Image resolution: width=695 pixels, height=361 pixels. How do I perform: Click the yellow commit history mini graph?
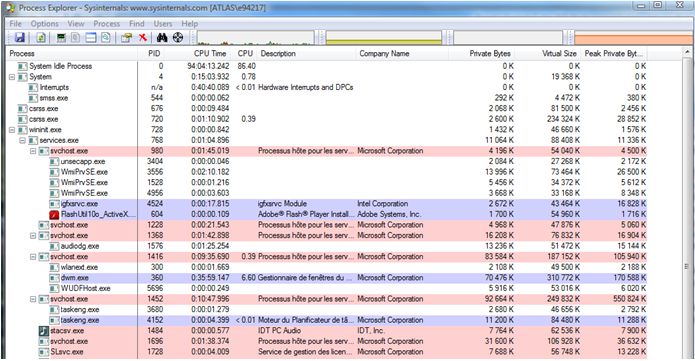(384, 38)
